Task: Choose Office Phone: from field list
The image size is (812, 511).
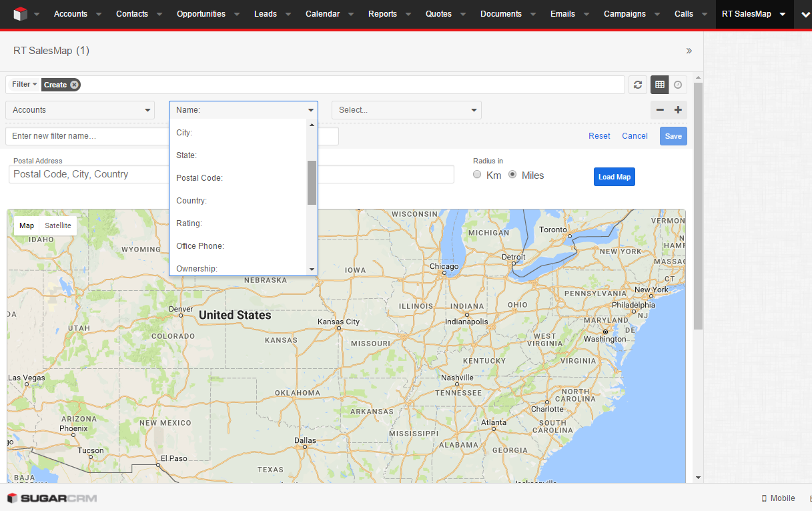Action: (x=238, y=246)
